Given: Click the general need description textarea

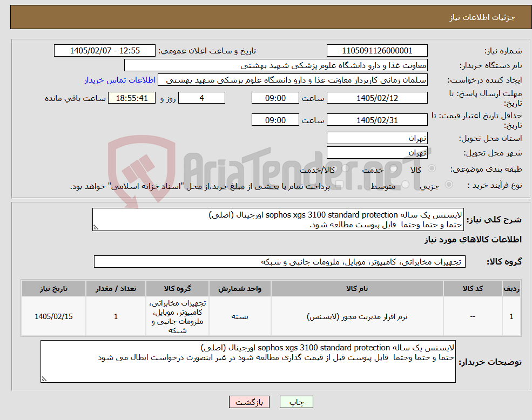Looking at the screenshot, I should click(278, 220).
